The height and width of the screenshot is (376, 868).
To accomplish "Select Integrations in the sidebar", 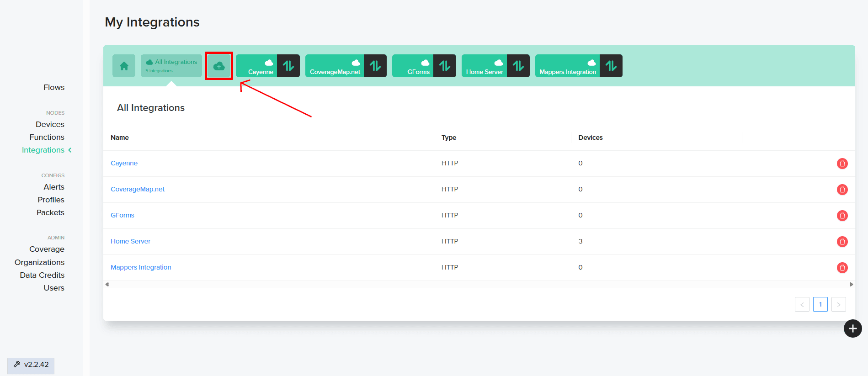I will click(x=43, y=150).
